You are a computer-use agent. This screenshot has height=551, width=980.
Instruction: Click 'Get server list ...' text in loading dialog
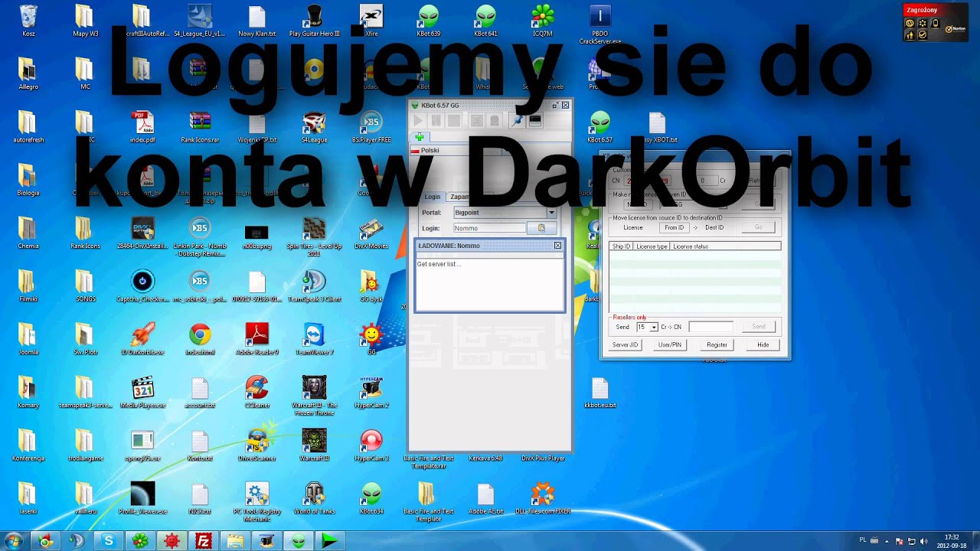439,264
